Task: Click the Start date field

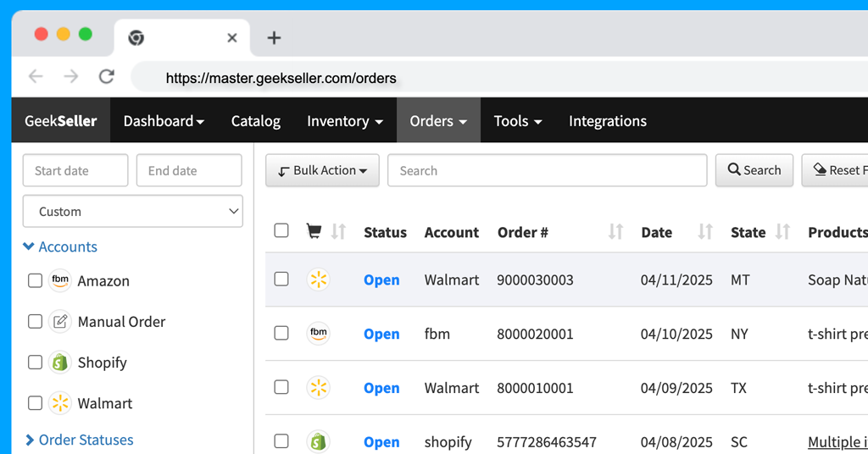Action: pyautogui.click(x=75, y=170)
